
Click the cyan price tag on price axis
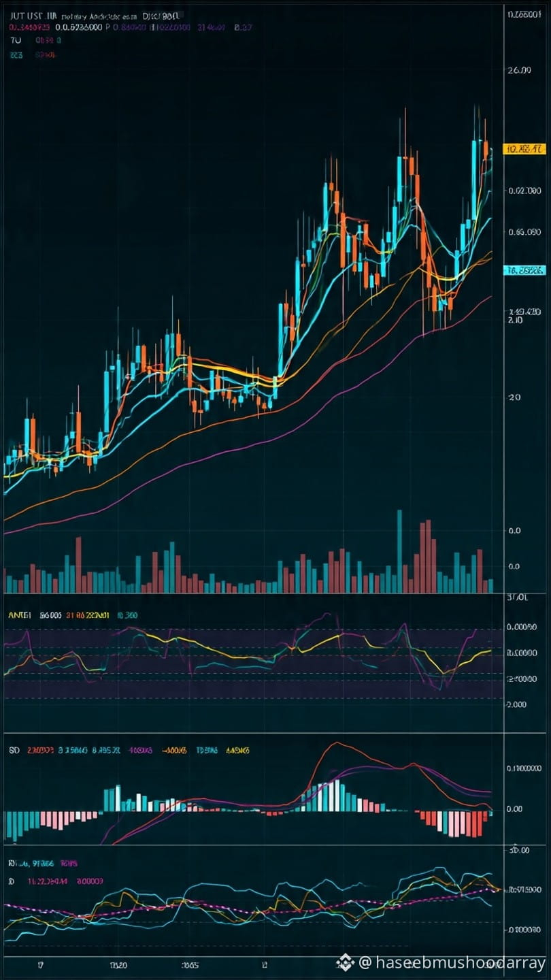tap(524, 270)
